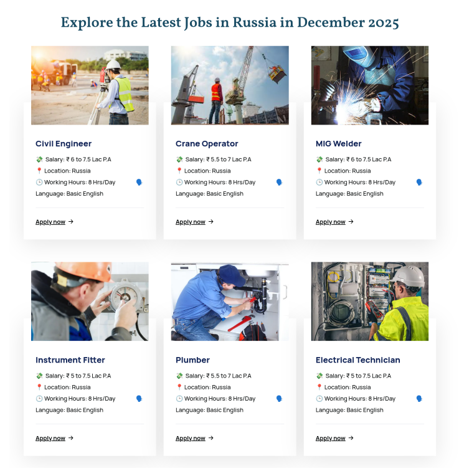Viewport: 459px width, 476px height.
Task: Click the clock icon in Electrical Technician card
Action: point(319,399)
